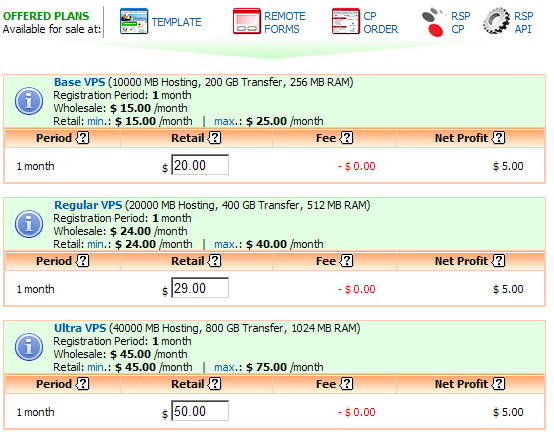The width and height of the screenshot is (554, 432).
Task: Click the min. link in Ultra VPS retail line
Action: (x=96, y=367)
